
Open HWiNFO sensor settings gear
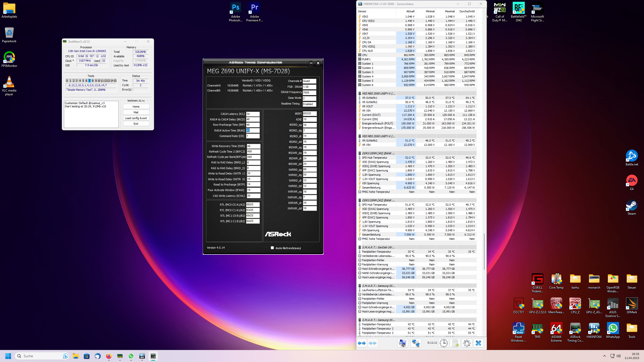pyautogui.click(x=467, y=343)
